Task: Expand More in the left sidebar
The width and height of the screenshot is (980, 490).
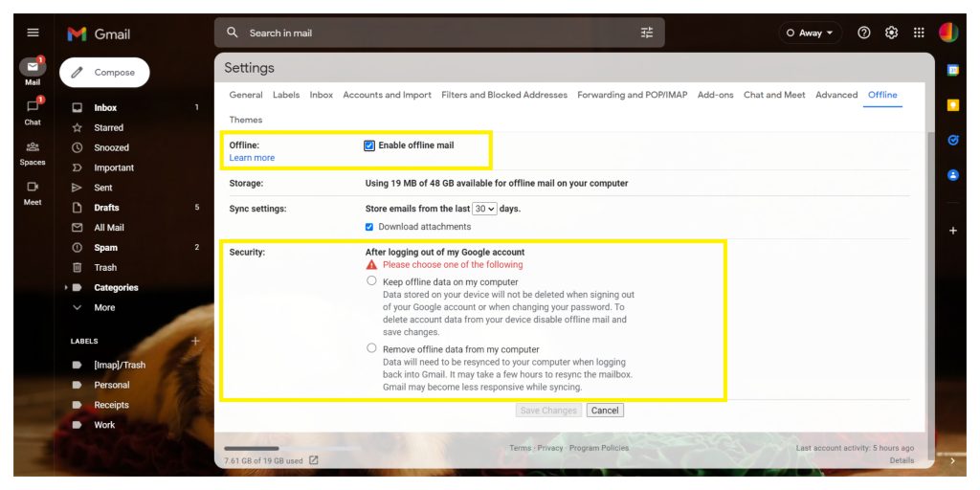Action: coord(104,307)
